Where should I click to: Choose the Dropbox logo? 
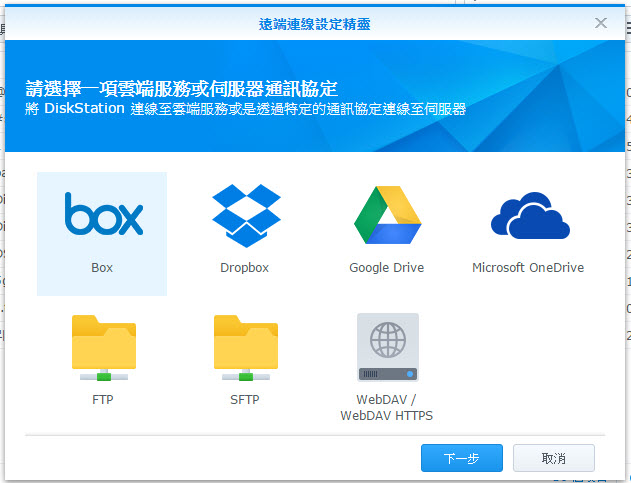point(246,215)
